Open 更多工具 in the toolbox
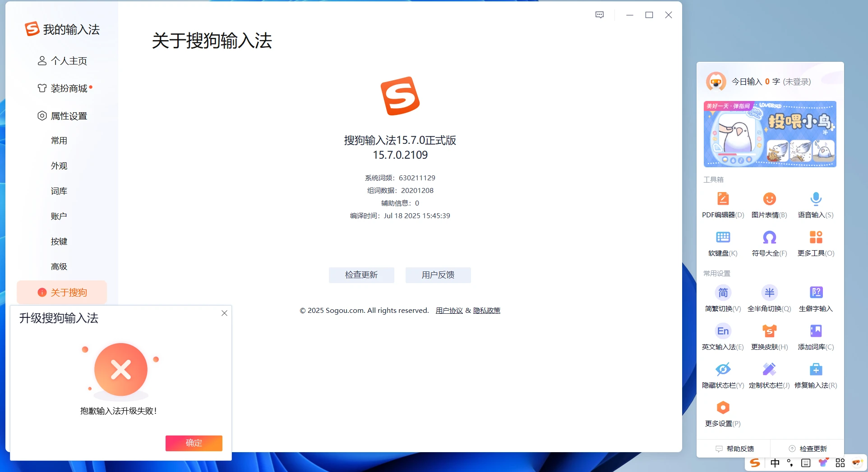This screenshot has width=868, height=472. coord(816,237)
